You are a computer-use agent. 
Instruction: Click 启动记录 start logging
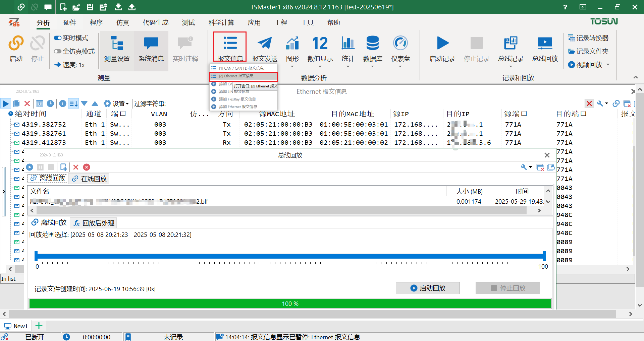[x=442, y=49]
